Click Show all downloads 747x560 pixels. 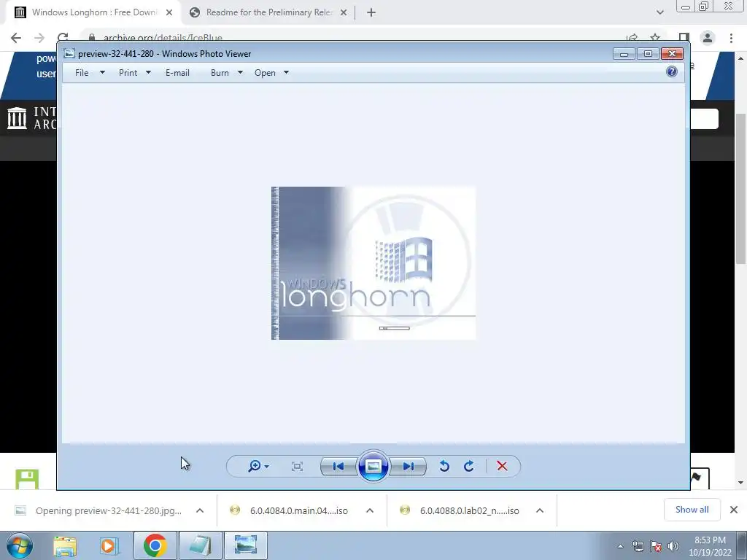[692, 510]
